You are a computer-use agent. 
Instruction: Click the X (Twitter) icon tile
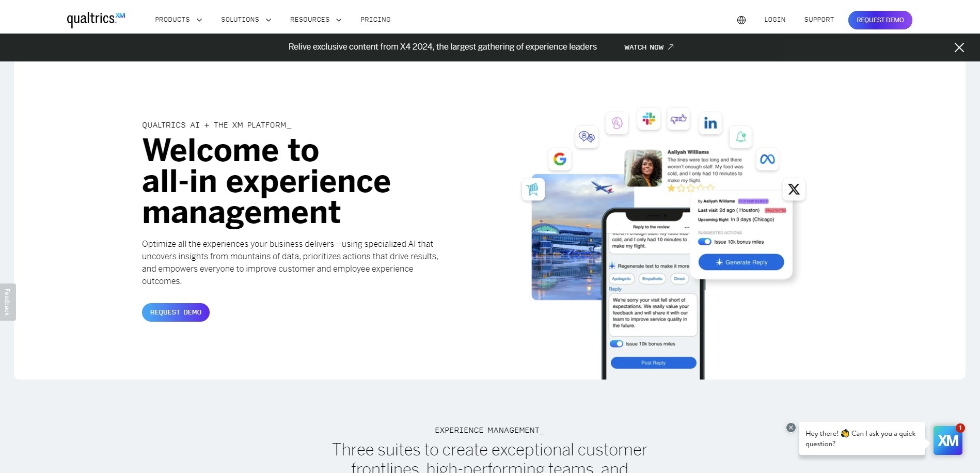click(794, 190)
